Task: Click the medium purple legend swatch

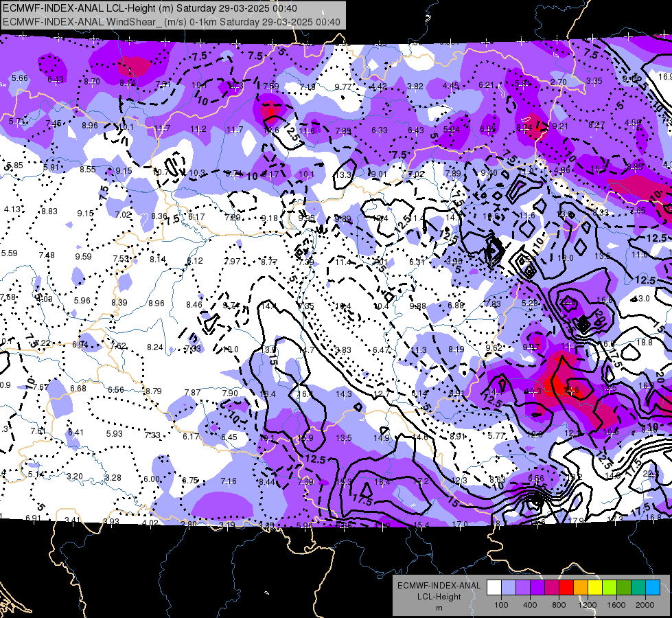Action: (523, 588)
